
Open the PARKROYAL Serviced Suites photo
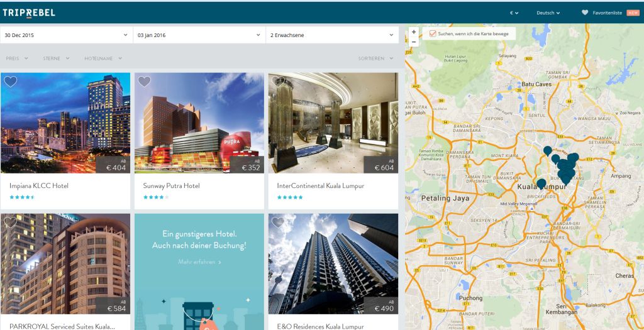point(65,263)
